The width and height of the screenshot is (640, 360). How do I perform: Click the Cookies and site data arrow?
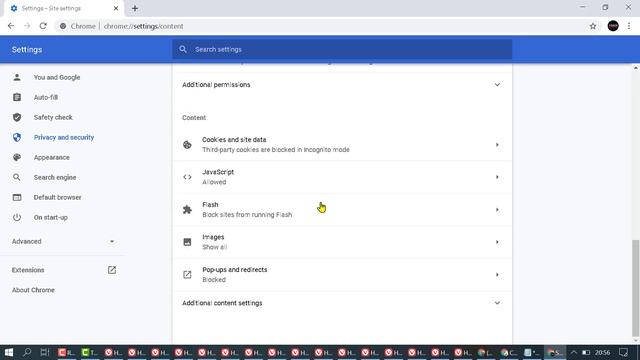pyautogui.click(x=497, y=145)
